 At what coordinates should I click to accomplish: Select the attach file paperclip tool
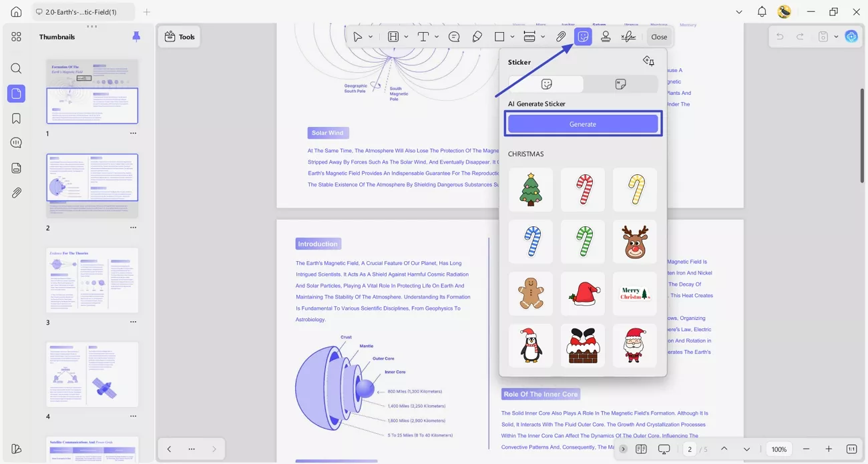[x=561, y=37]
